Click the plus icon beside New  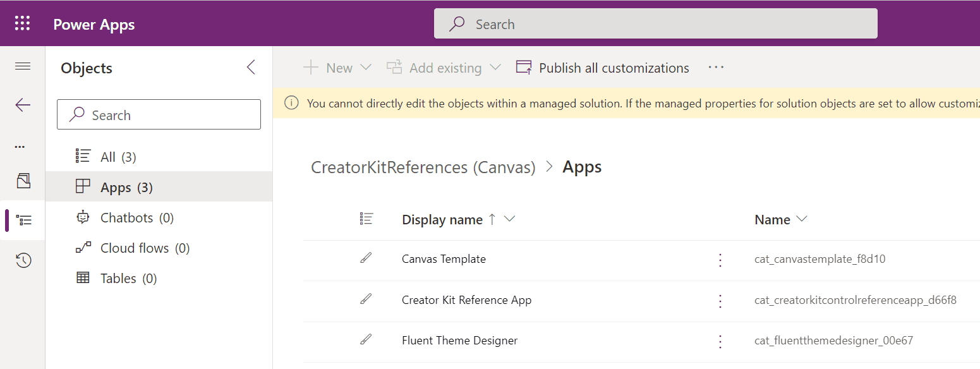coord(310,68)
